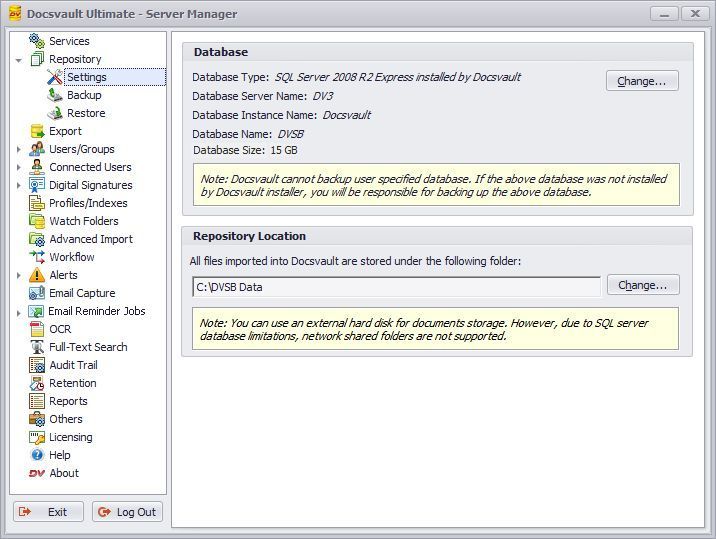Click the Email Reminder Jobs icon
Screen dimensions: 716x539
[36, 311]
